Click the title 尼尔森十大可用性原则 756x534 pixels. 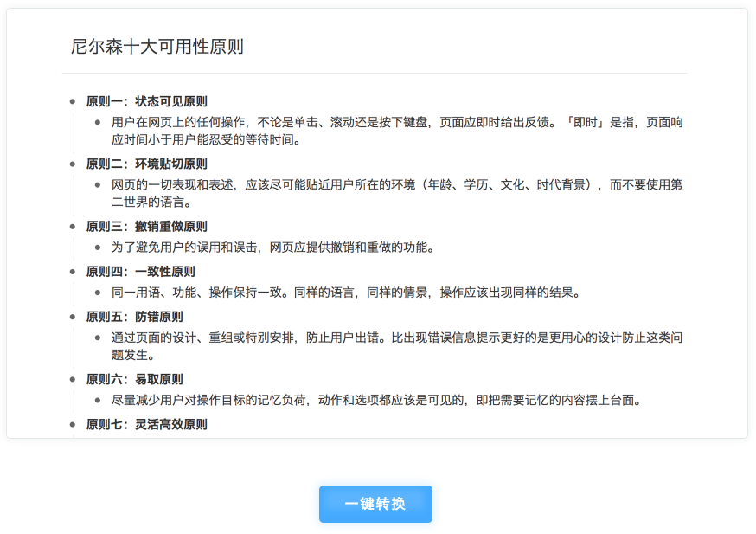157,47
